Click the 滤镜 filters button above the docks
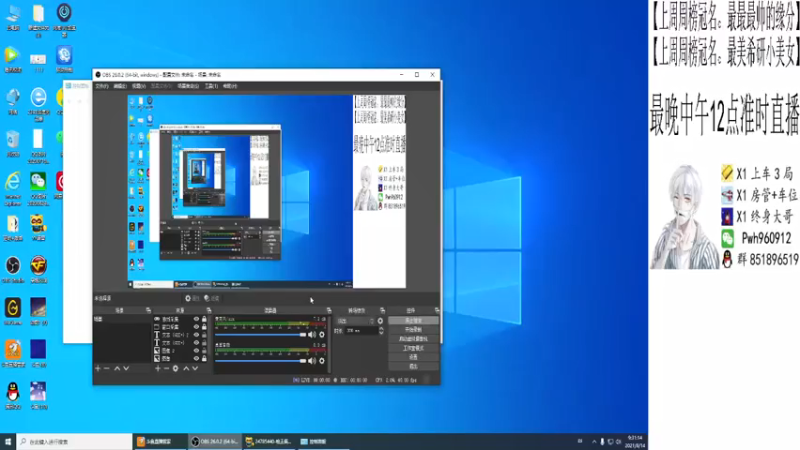 pyautogui.click(x=211, y=298)
